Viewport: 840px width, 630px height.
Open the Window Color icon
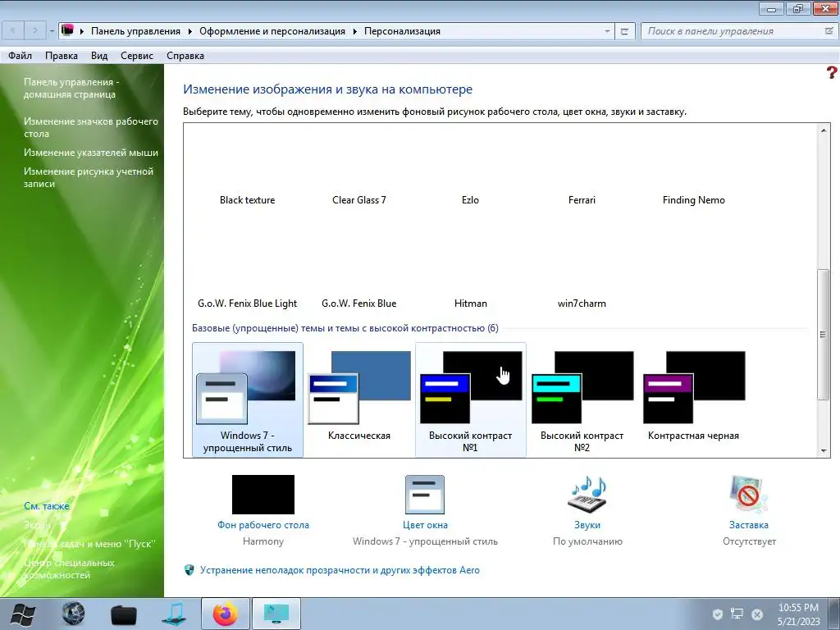pyautogui.click(x=425, y=495)
